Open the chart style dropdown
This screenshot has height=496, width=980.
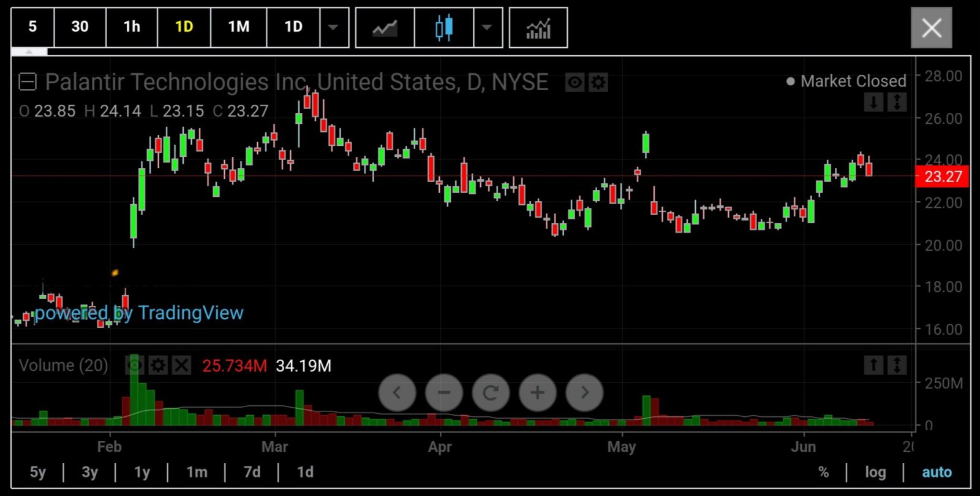(488, 28)
